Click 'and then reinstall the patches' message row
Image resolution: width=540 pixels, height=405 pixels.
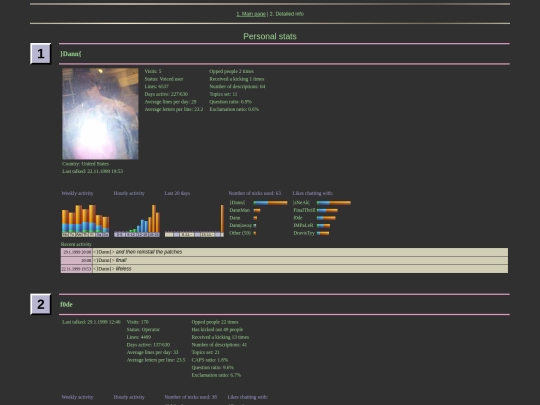[300, 252]
